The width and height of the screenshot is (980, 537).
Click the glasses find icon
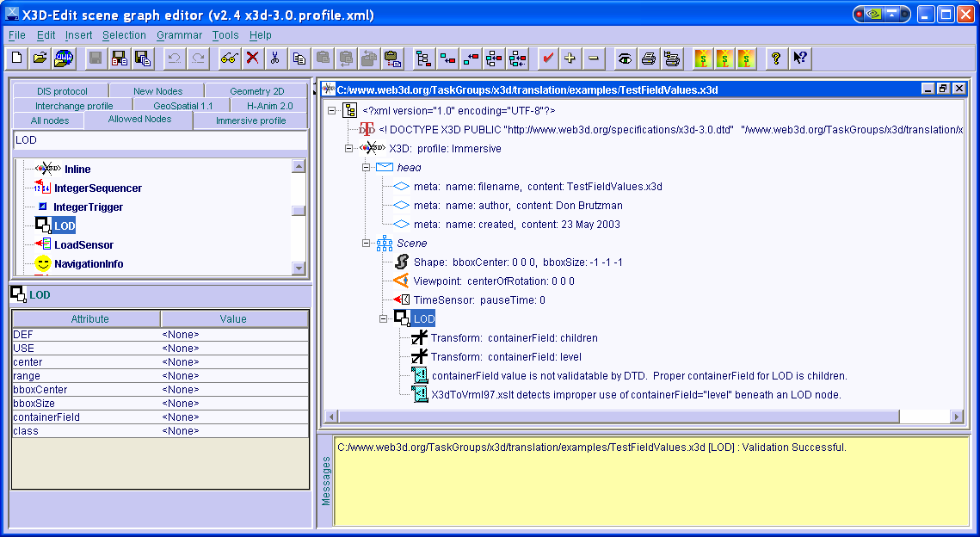229,59
